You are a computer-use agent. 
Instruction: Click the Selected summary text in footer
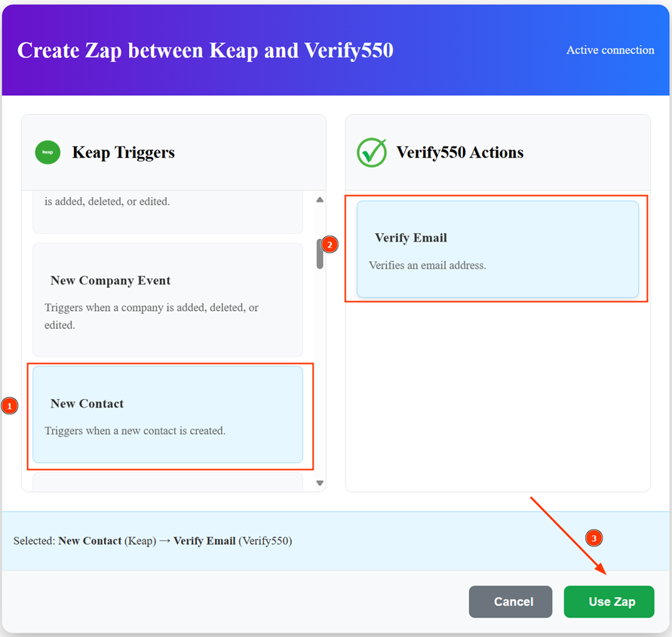tap(152, 541)
